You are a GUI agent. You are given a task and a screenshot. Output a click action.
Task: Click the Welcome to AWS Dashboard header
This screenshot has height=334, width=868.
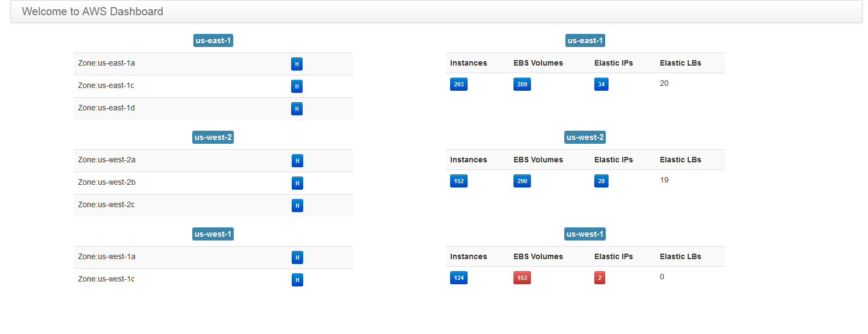[92, 11]
